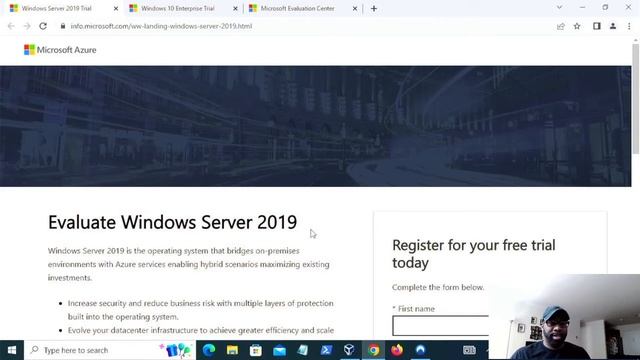This screenshot has height=360, width=640.
Task: Bookmark this page with the star icon
Action: coord(577,26)
